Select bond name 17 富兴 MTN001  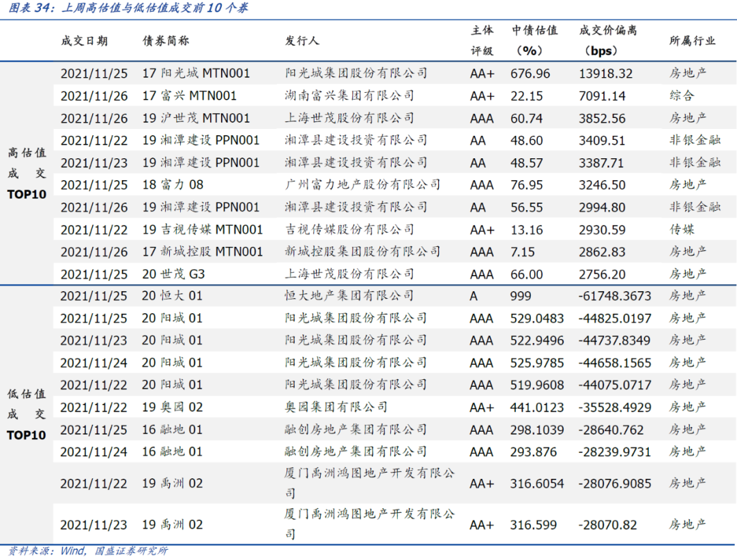[190, 96]
